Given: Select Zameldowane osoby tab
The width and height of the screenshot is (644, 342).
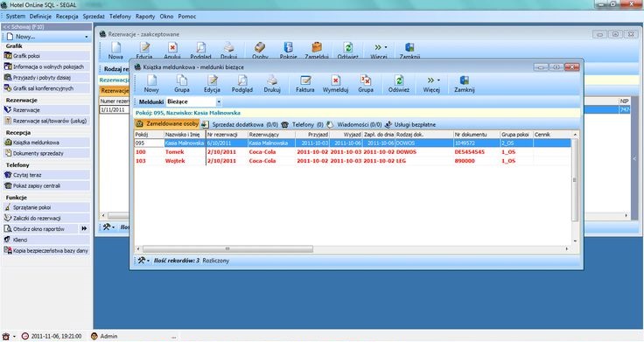Looking at the screenshot, I should 167,123.
